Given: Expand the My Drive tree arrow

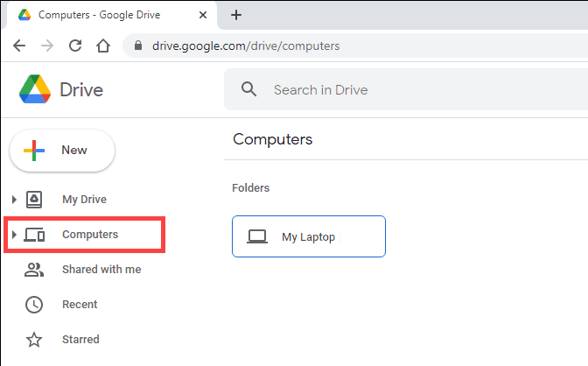Looking at the screenshot, I should [x=14, y=200].
